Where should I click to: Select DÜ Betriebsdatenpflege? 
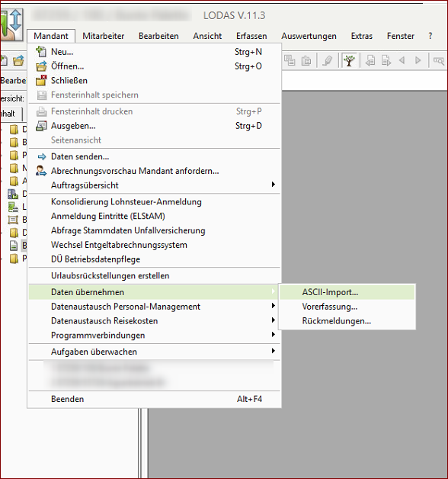[155, 259]
